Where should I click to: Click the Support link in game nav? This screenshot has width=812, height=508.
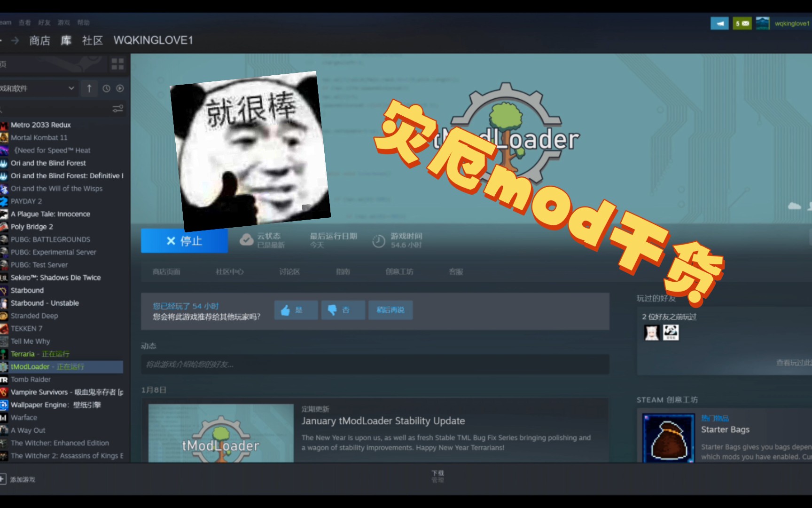coord(456,272)
